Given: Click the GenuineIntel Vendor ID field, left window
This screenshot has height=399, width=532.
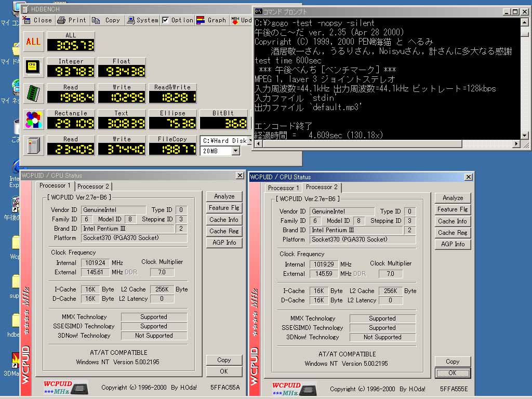Looking at the screenshot, I should (114, 210).
